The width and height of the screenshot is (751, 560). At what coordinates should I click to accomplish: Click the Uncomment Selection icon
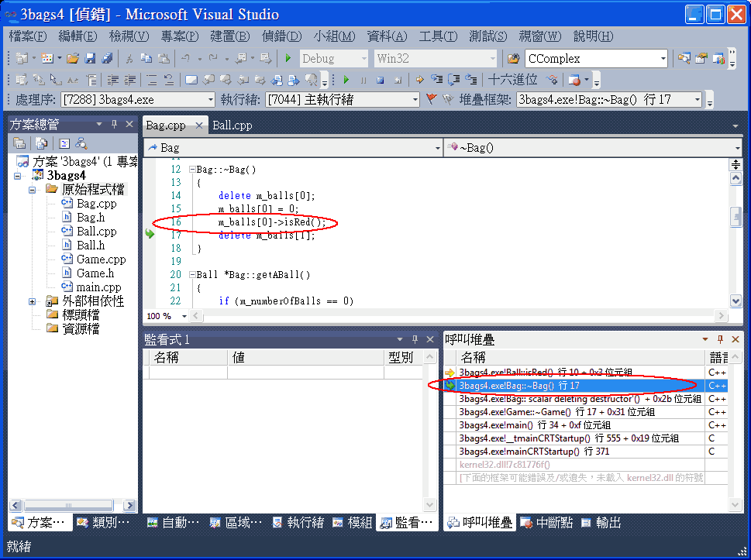[169, 80]
